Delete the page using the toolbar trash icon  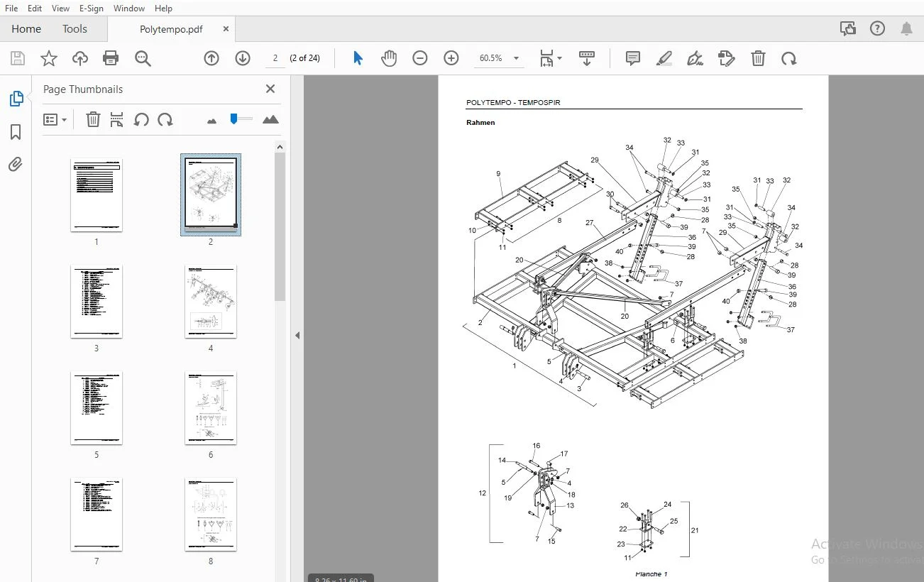pyautogui.click(x=758, y=58)
